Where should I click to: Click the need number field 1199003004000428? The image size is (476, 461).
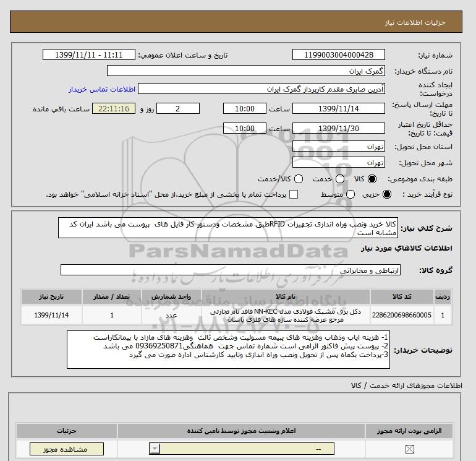pyautogui.click(x=339, y=54)
